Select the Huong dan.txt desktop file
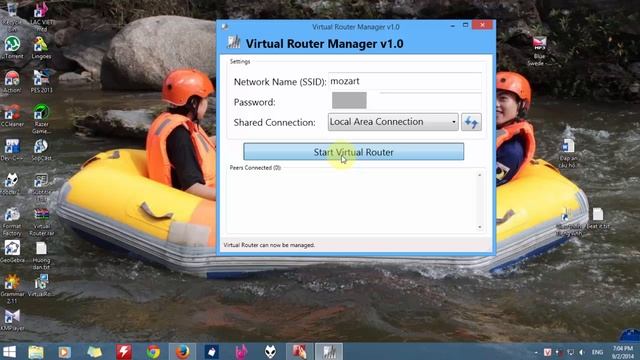The height and width of the screenshot is (360, 640). coord(41,256)
